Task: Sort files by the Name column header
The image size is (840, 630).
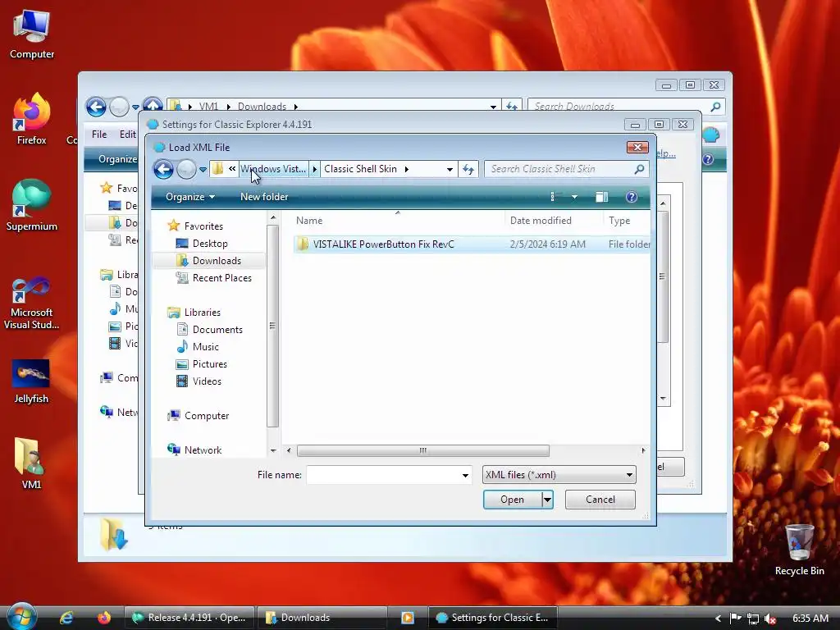Action: (398, 221)
